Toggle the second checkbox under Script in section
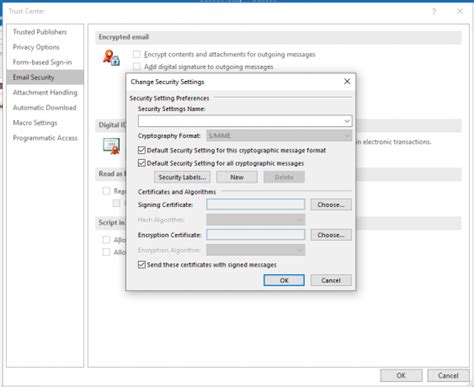474x387 pixels. click(x=106, y=252)
